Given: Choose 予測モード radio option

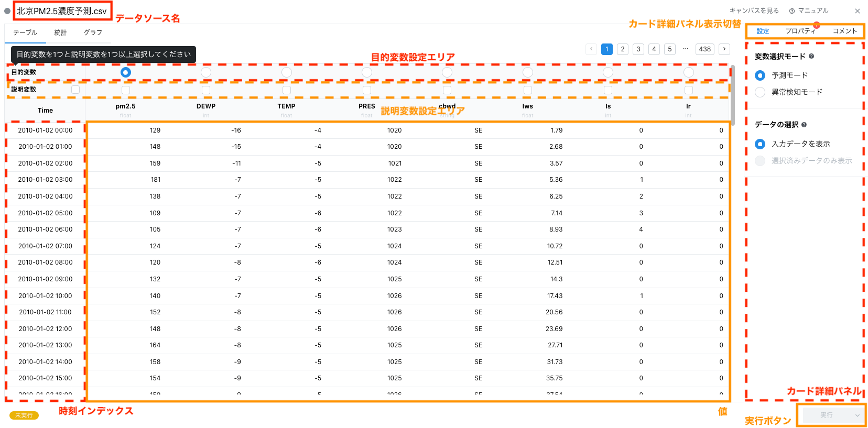Looking at the screenshot, I should 760,75.
